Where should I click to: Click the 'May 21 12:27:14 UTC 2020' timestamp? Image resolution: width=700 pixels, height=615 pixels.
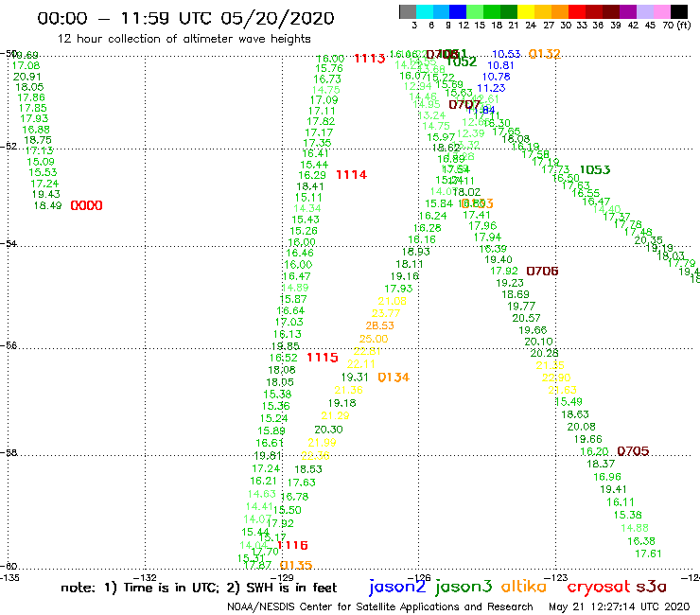coord(620,607)
